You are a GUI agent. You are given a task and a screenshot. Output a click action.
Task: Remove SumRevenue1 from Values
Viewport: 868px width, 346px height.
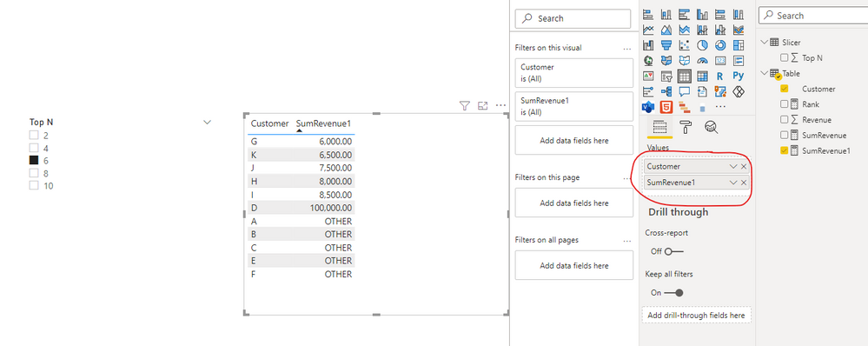744,183
